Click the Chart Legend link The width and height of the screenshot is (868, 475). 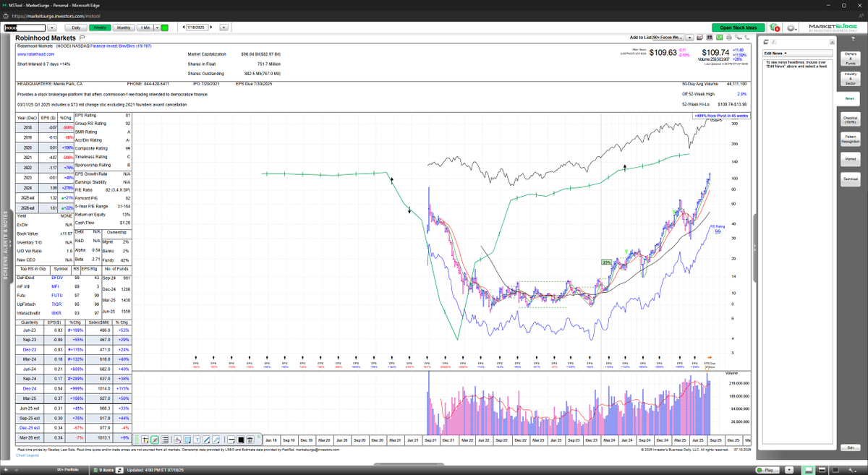point(27,455)
